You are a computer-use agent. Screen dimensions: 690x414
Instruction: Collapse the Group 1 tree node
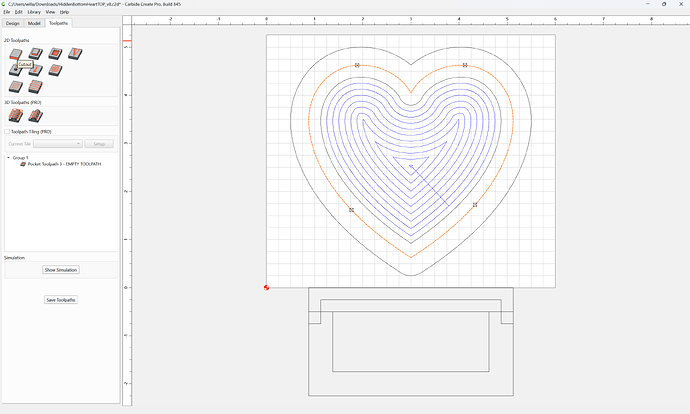pyautogui.click(x=8, y=158)
